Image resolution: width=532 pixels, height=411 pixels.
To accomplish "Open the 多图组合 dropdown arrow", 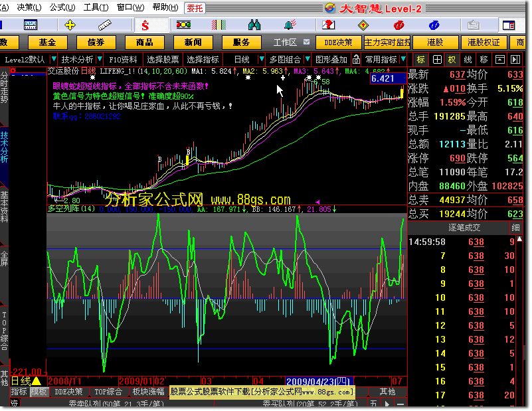I will [308, 59].
